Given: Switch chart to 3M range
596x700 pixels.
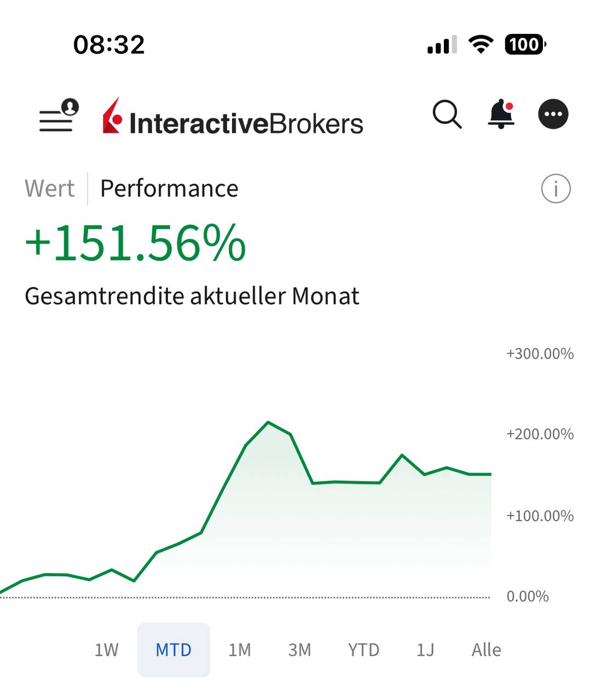Looking at the screenshot, I should click(x=299, y=650).
